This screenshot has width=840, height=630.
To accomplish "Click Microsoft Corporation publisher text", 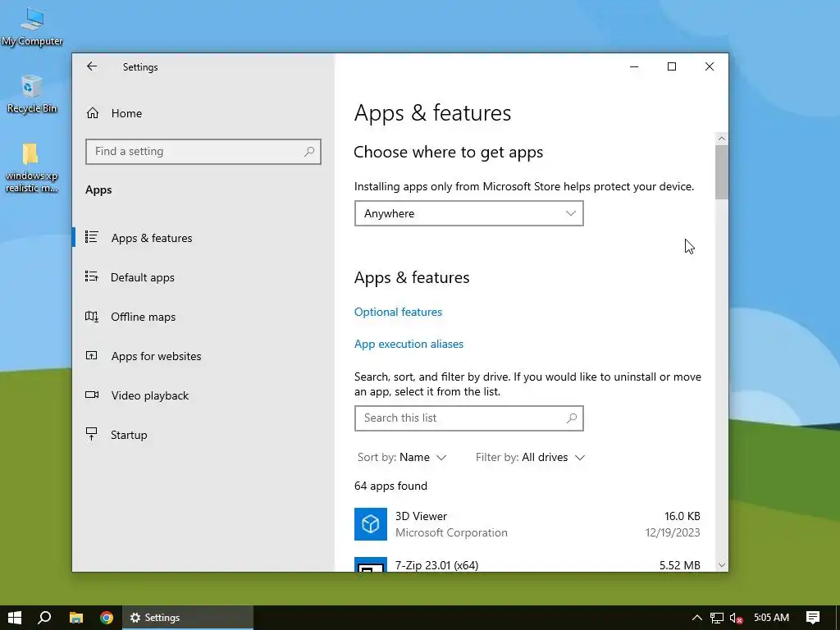I will [x=451, y=532].
